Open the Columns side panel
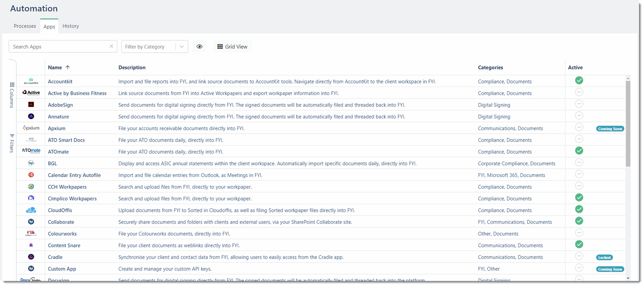 (x=12, y=95)
